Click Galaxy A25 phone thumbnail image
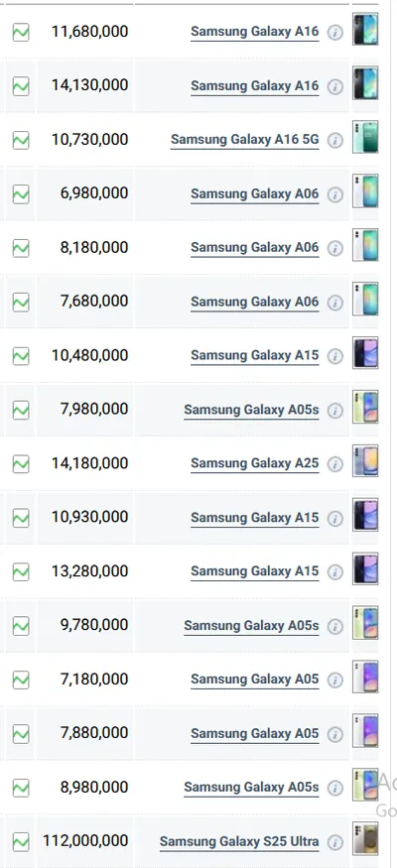 point(365,460)
